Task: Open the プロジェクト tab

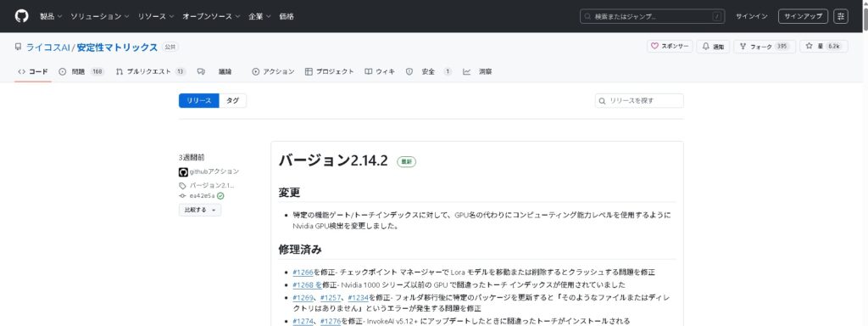Action: click(330, 71)
